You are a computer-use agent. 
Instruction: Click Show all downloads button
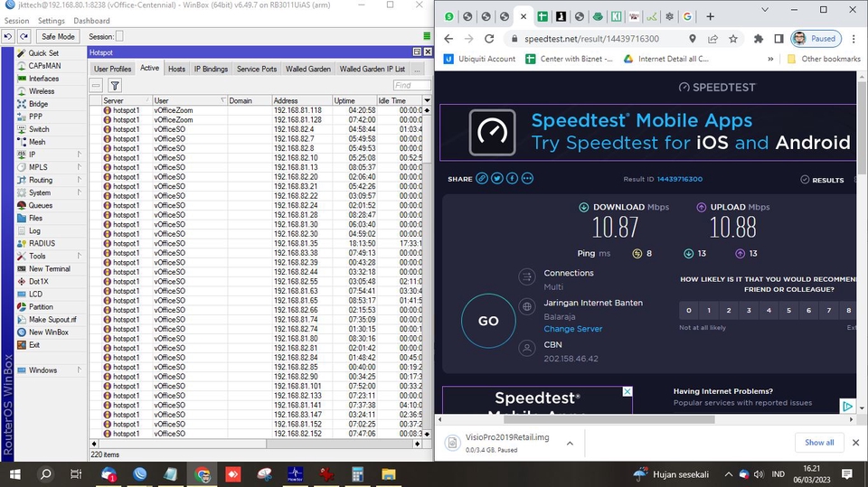click(x=819, y=443)
